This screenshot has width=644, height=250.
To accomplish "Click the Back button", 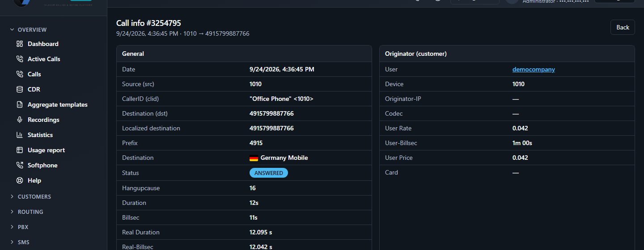I will 623,27.
